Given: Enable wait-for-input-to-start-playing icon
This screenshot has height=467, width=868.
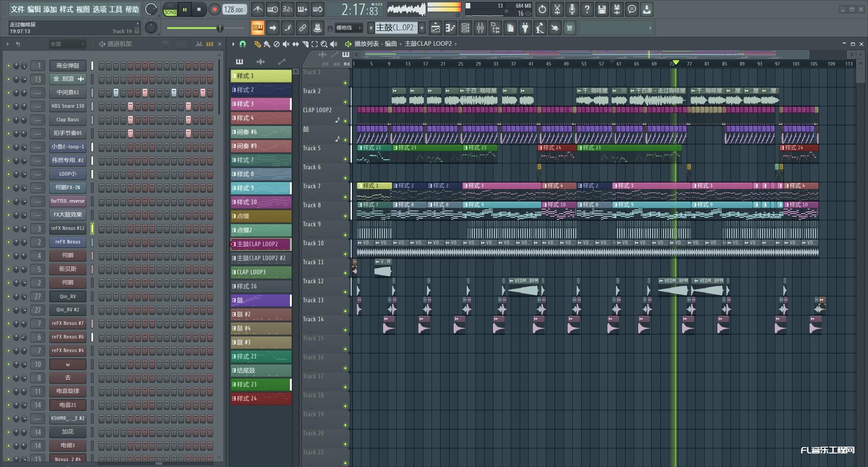Looking at the screenshot, I should (273, 9).
